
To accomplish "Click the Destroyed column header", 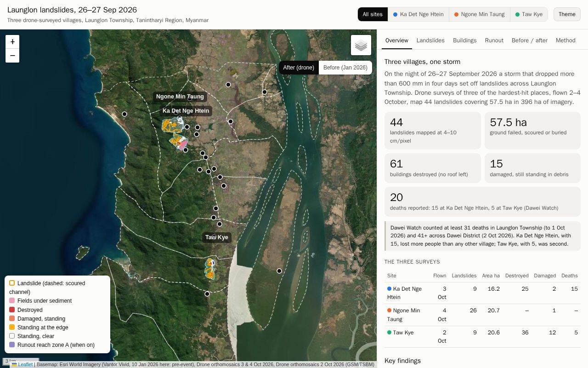I will tap(517, 276).
